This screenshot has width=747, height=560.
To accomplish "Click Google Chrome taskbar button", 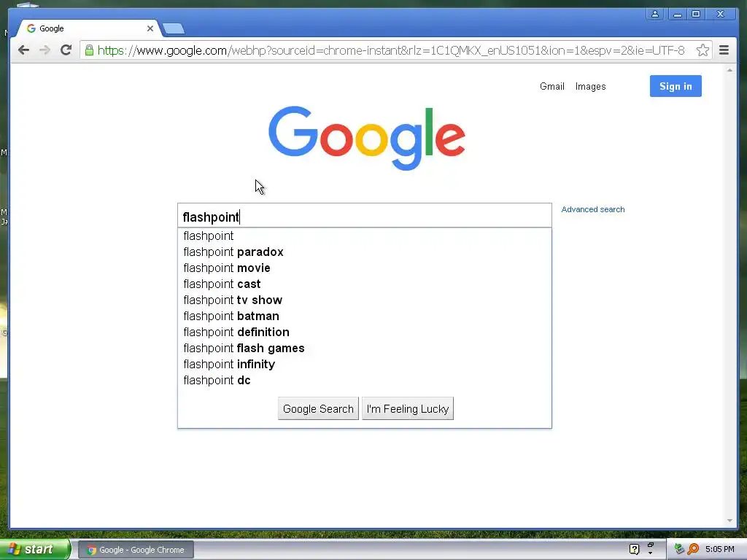I will (136, 550).
